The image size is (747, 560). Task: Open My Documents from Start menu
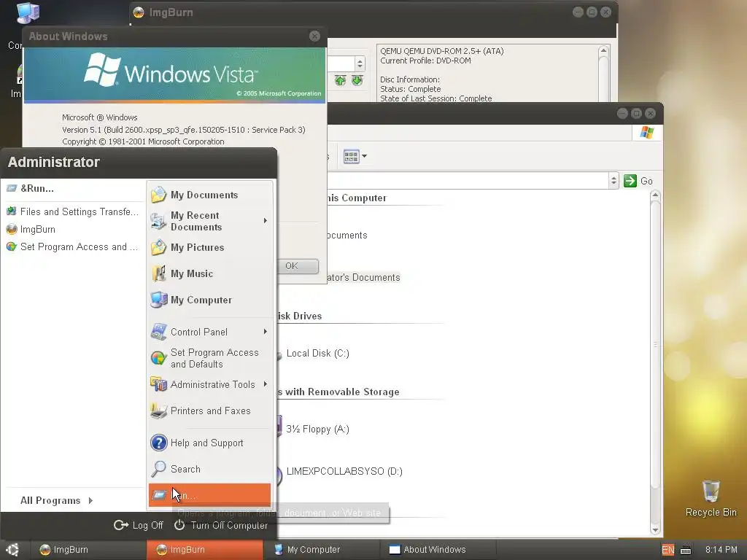point(209,195)
